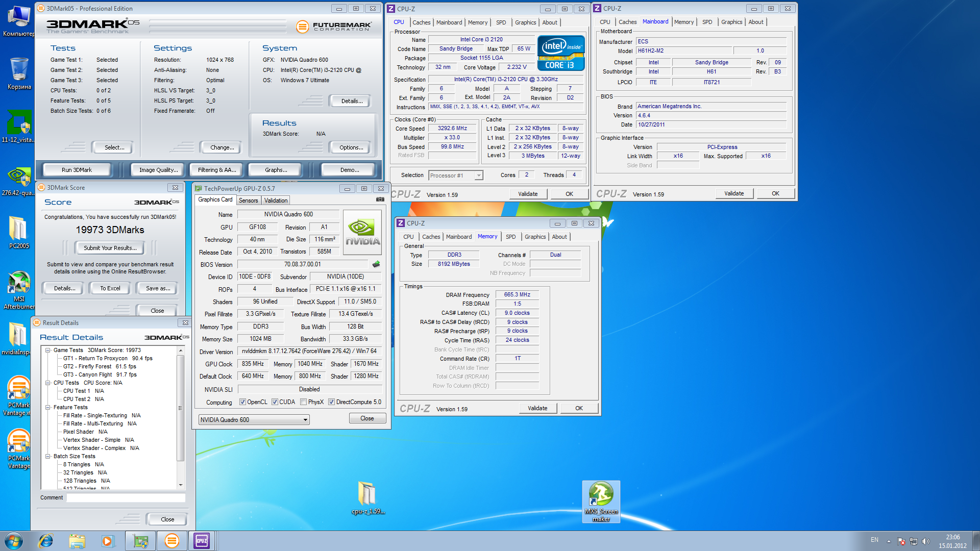This screenshot has width=980, height=551.
Task: Switch to Sensors tab in GPU-Z
Action: click(x=249, y=201)
